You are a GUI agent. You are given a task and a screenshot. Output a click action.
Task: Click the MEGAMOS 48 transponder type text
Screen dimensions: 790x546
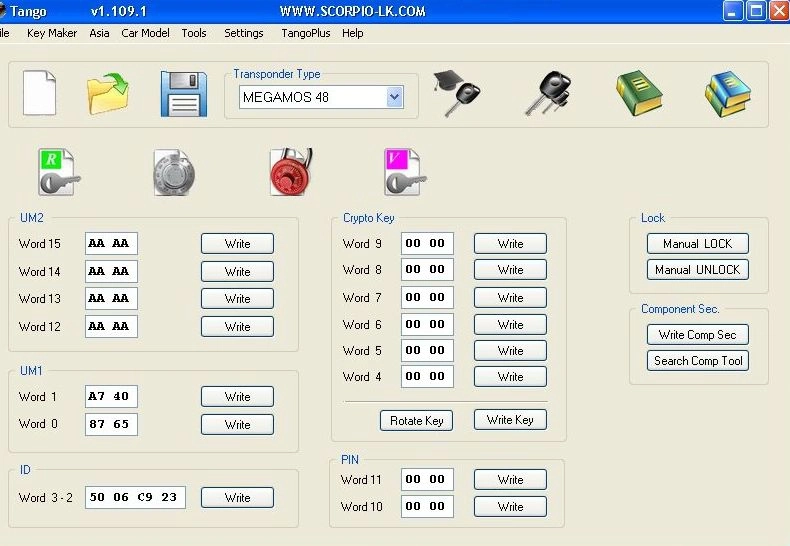(286, 97)
